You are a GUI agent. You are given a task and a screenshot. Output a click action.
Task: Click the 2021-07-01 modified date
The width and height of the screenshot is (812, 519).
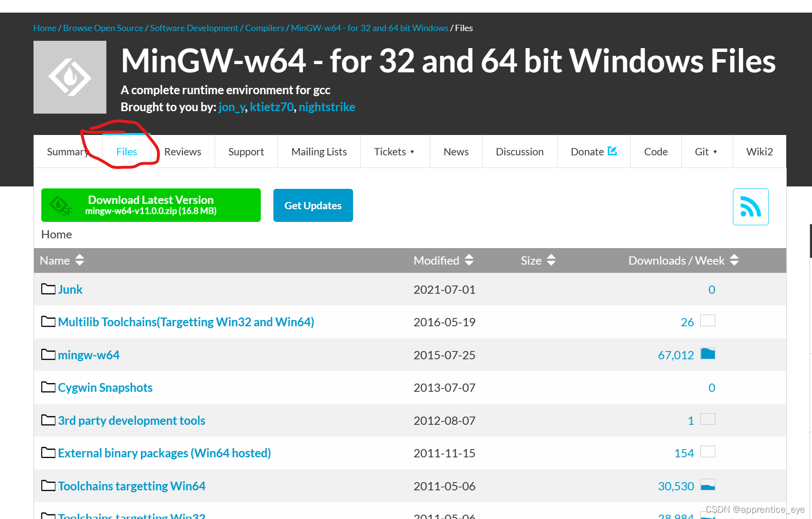[444, 289]
